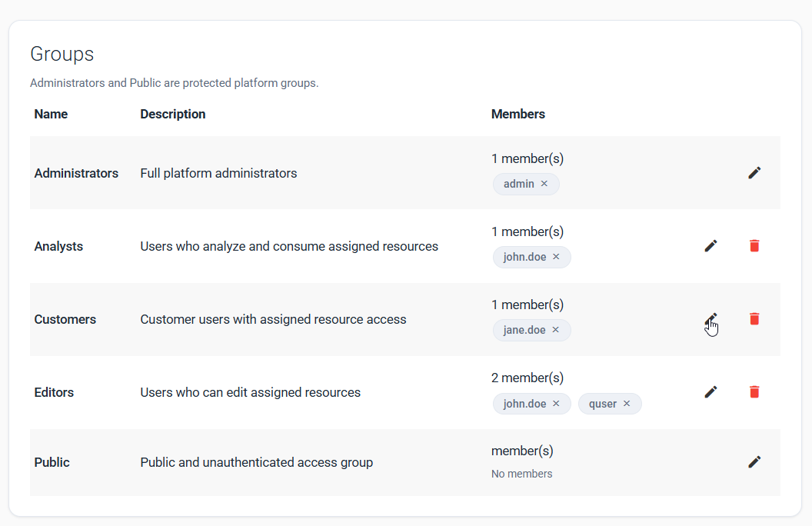This screenshot has height=526, width=812.
Task: Select the Public group name
Action: (x=52, y=462)
